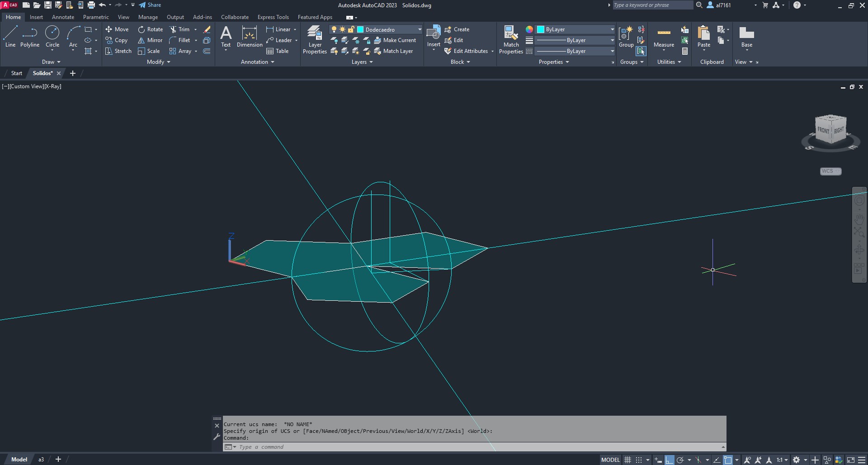Viewport: 868px width, 465px height.
Task: Click the Dimension annotation tool
Action: [249, 37]
